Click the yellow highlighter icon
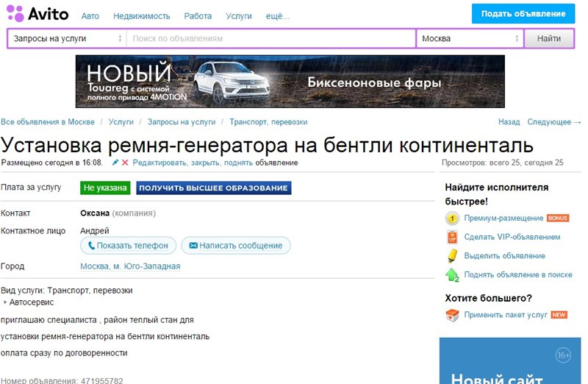 click(x=452, y=256)
